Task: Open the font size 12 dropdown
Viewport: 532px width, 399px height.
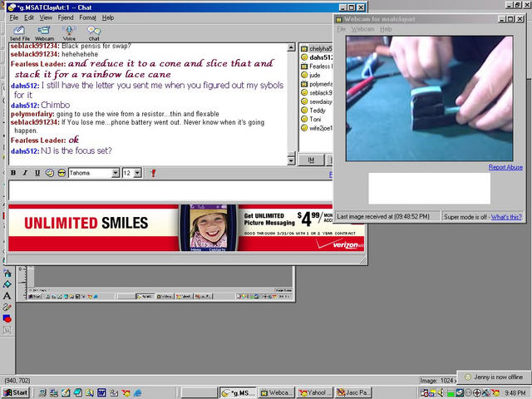Action: [x=137, y=173]
